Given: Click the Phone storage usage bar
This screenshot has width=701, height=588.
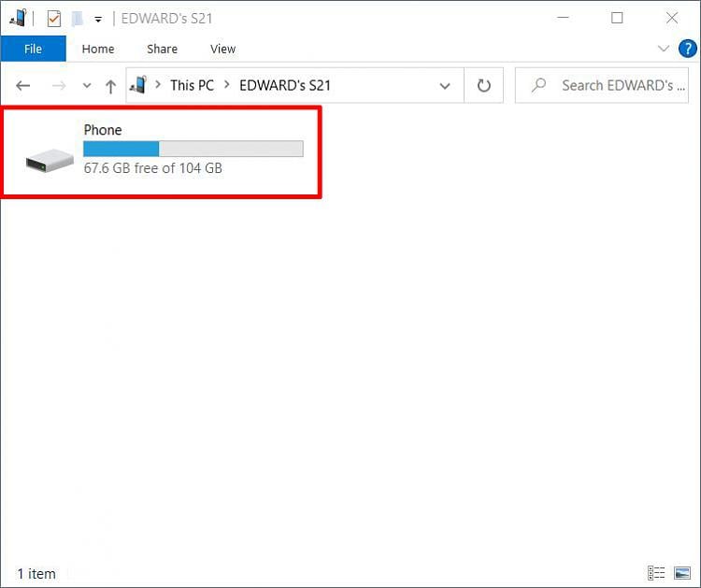Looking at the screenshot, I should tap(193, 149).
